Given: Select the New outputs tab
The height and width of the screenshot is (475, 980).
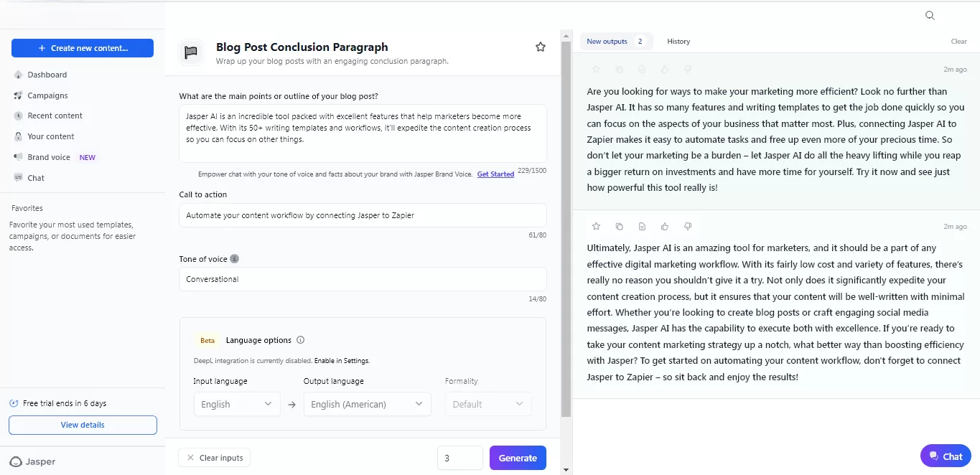Looking at the screenshot, I should [616, 42].
